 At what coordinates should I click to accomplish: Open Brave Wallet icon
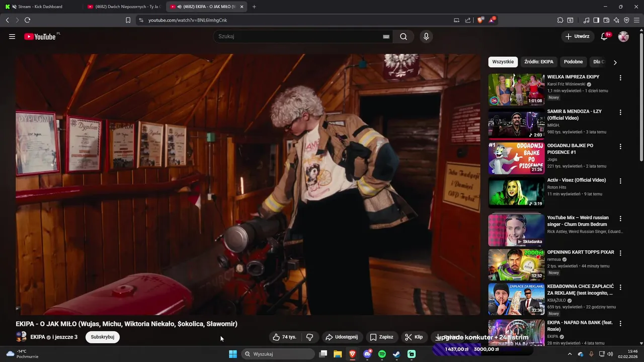tap(606, 20)
